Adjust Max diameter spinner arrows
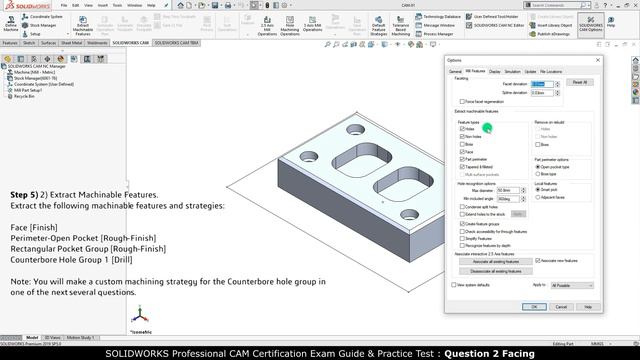The height and width of the screenshot is (360, 640). click(x=523, y=191)
